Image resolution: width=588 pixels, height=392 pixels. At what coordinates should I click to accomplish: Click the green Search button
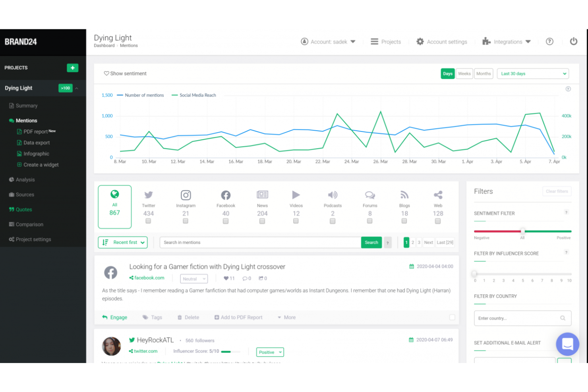pyautogui.click(x=371, y=243)
